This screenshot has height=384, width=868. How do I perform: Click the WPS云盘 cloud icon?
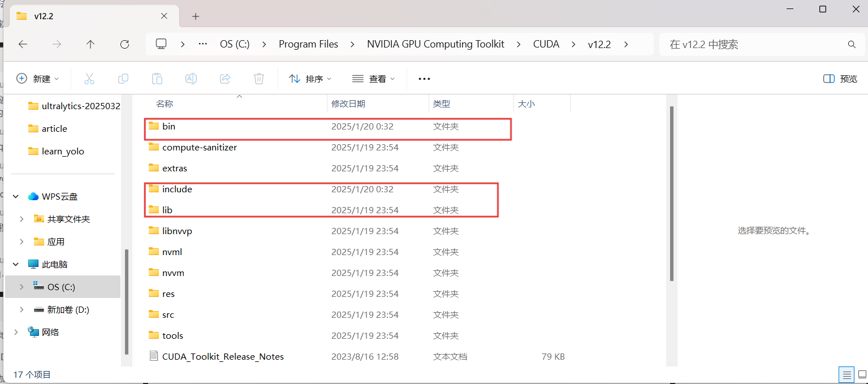(x=33, y=196)
